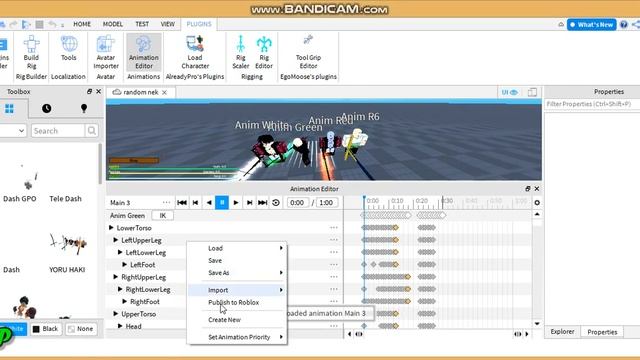Switch to the MODEL ribbon tab
The width and height of the screenshot is (640, 360).
click(x=113, y=24)
